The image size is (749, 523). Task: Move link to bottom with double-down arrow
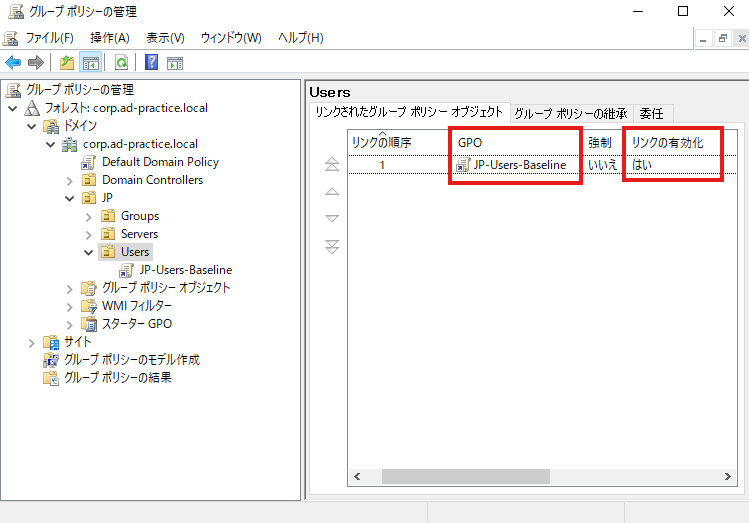332,246
